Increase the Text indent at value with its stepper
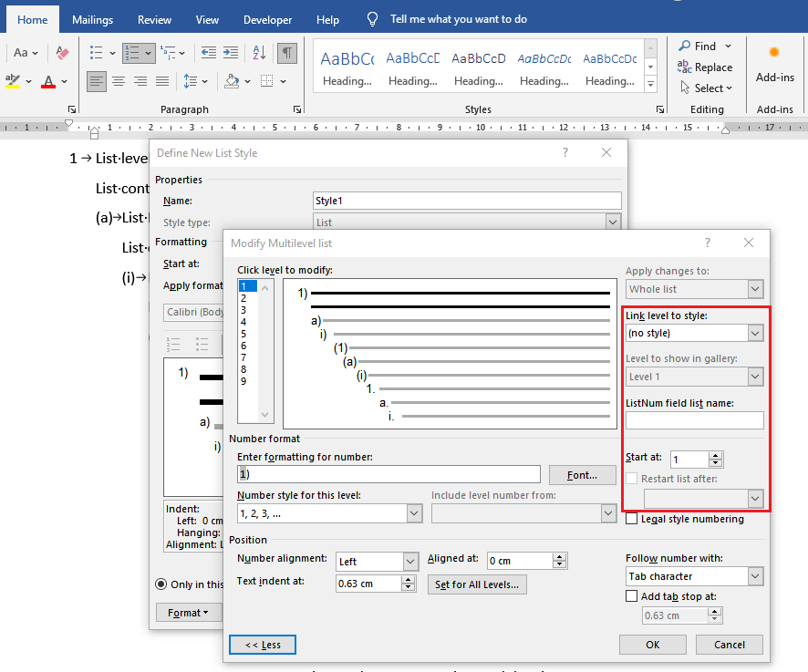 pyautogui.click(x=409, y=579)
